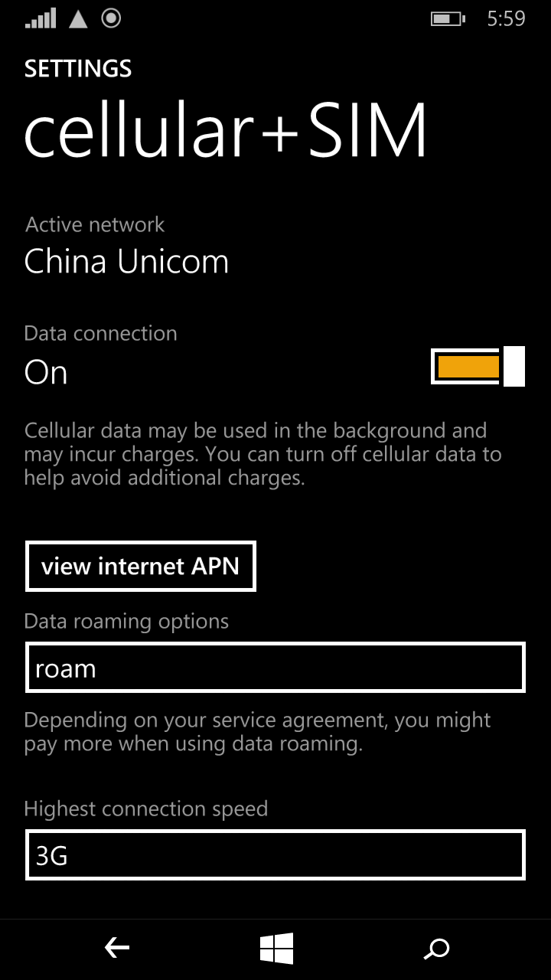
Task: Open view internet APN
Action: [141, 567]
